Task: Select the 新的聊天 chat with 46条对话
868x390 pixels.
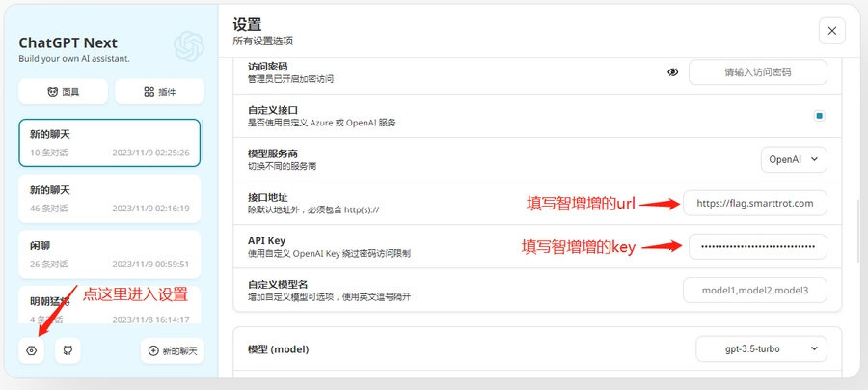Action: [109, 198]
